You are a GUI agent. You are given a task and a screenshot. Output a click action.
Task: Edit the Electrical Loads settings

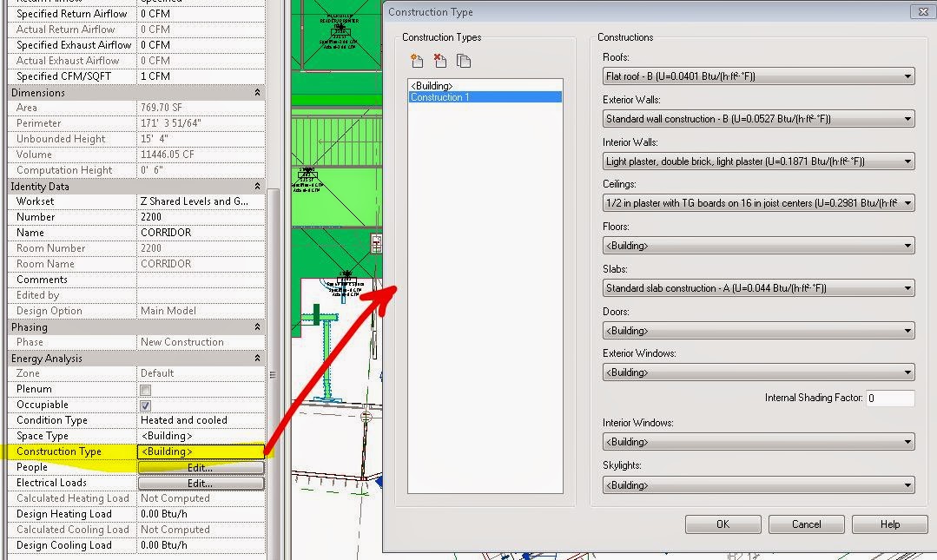201,483
